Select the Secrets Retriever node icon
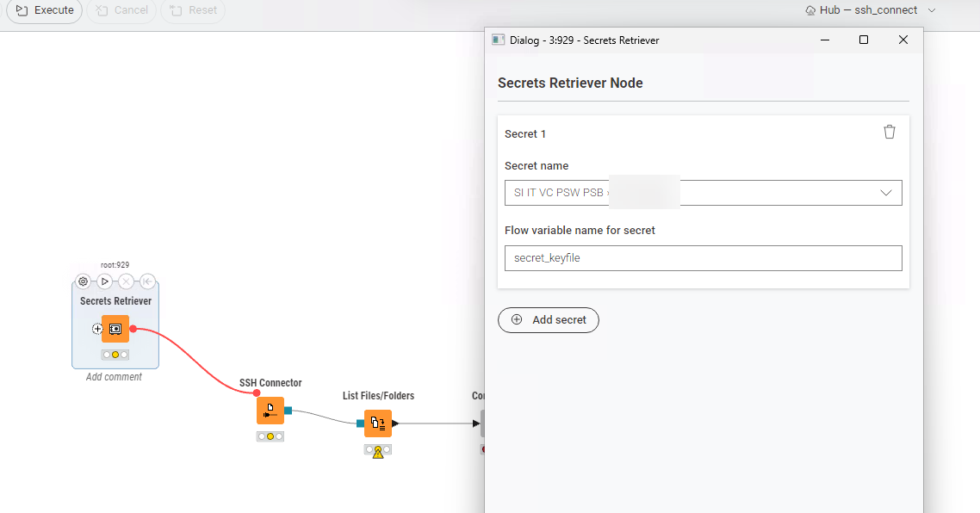This screenshot has height=513, width=980. point(115,329)
